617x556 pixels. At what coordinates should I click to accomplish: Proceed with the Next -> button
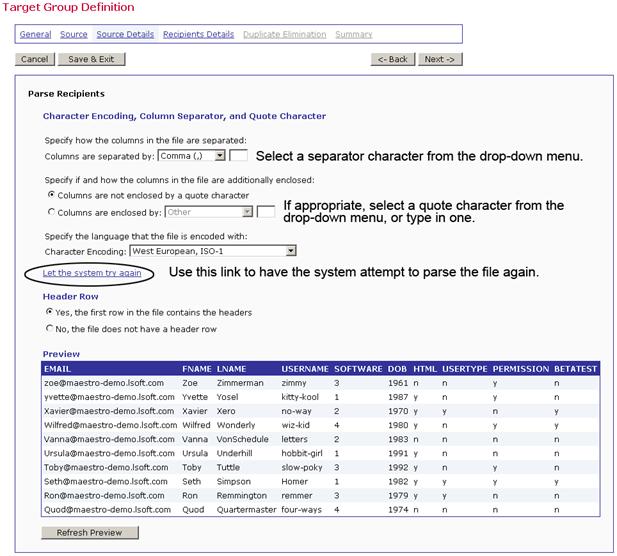coord(440,59)
